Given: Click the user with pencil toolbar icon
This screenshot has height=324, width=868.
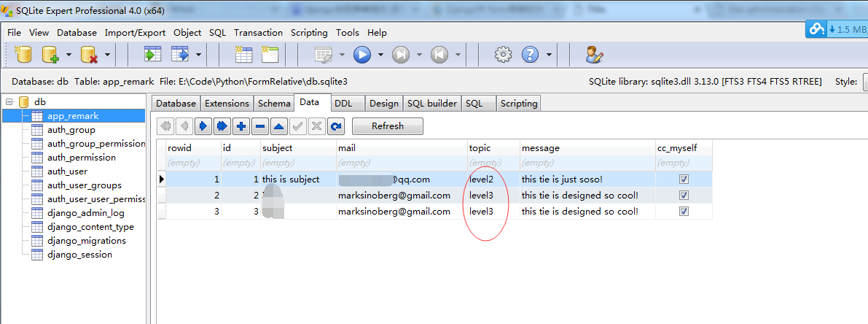Looking at the screenshot, I should pyautogui.click(x=594, y=54).
